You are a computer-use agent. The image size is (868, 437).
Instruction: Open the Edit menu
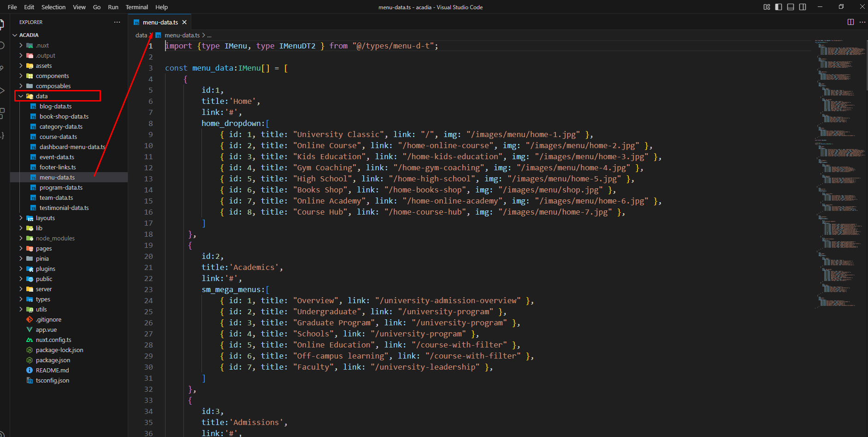(29, 7)
